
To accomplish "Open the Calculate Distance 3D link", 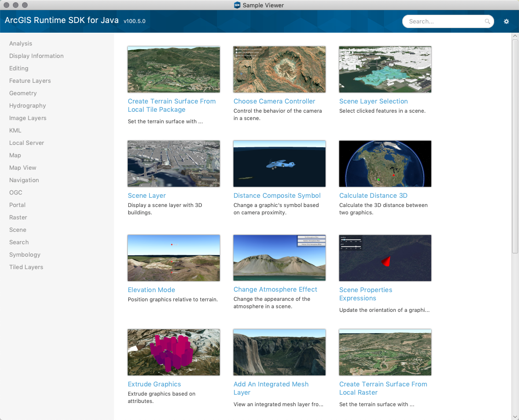I will pos(373,196).
